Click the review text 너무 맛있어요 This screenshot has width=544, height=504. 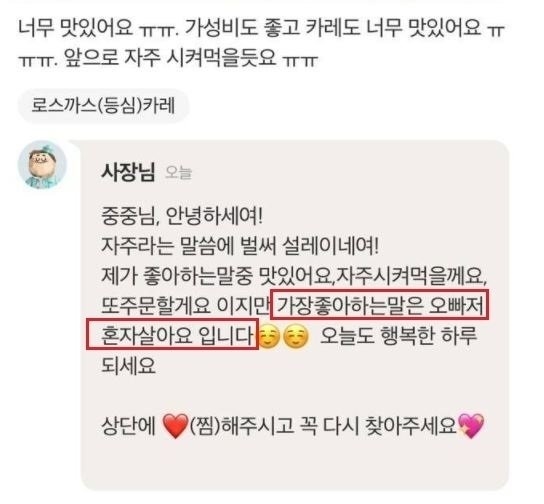[x=75, y=27]
